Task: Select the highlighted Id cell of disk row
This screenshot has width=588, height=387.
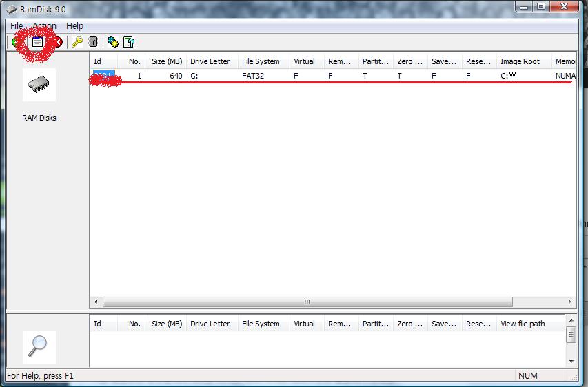Action: click(x=104, y=76)
